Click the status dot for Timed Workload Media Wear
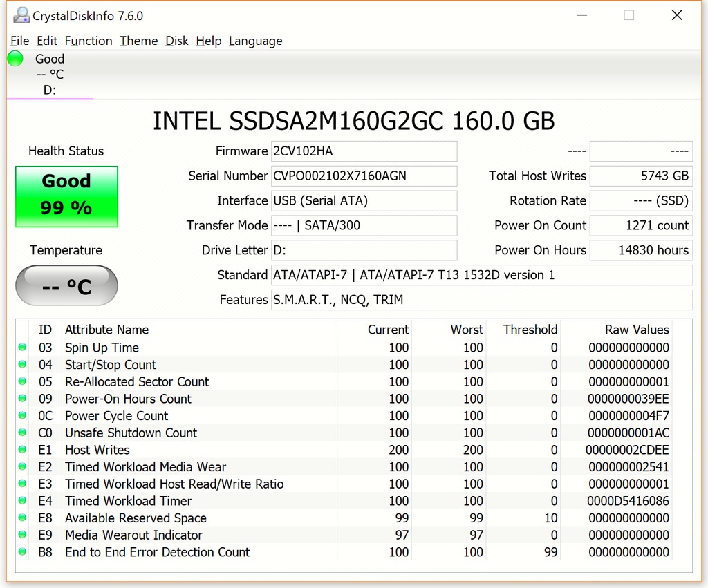Image resolution: width=708 pixels, height=588 pixels. tap(22, 466)
